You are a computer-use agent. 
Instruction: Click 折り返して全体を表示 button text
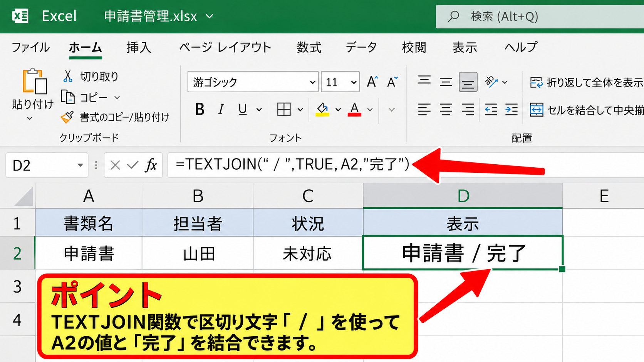pos(595,82)
